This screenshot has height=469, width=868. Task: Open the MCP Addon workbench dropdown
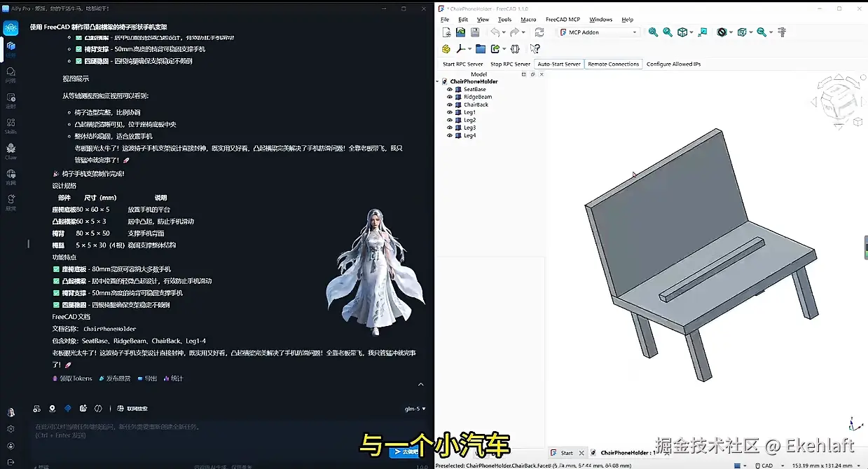pyautogui.click(x=599, y=32)
